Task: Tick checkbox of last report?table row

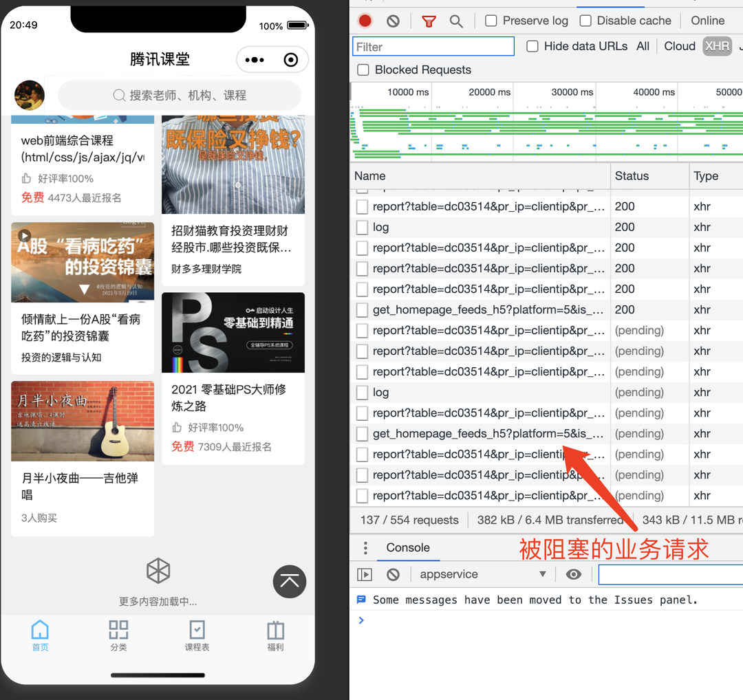Action: click(362, 496)
